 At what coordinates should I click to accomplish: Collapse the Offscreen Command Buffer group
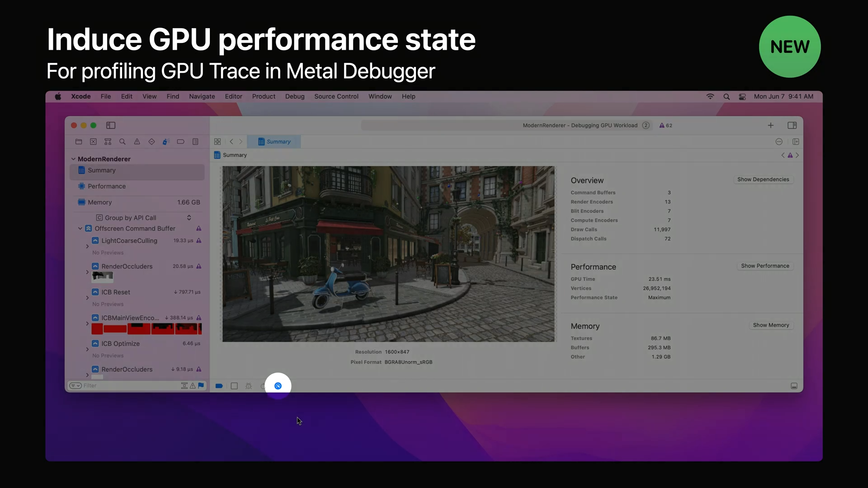pos(80,229)
